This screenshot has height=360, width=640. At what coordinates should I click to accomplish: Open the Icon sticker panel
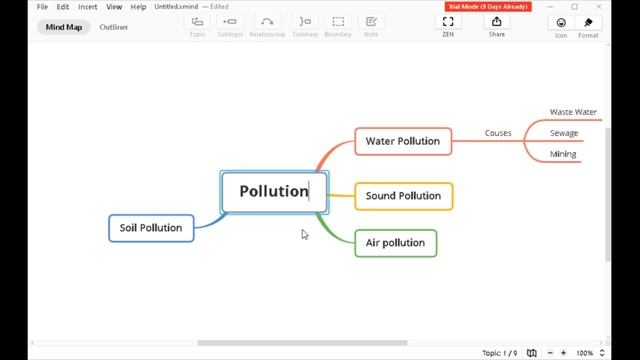coord(561,23)
